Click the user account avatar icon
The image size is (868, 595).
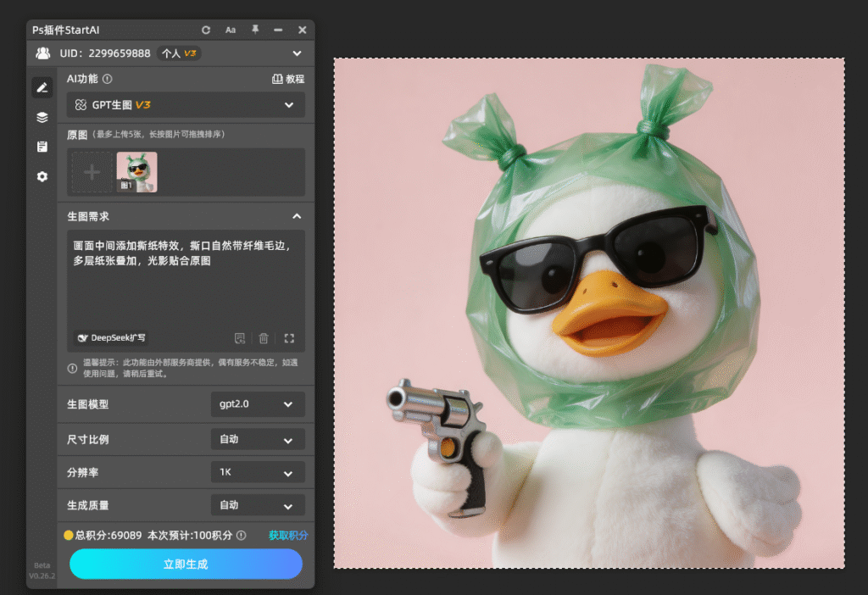[x=42, y=53]
